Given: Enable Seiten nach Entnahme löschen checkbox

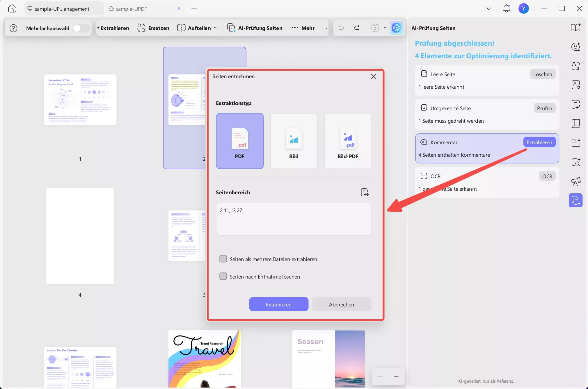Looking at the screenshot, I should pos(223,276).
